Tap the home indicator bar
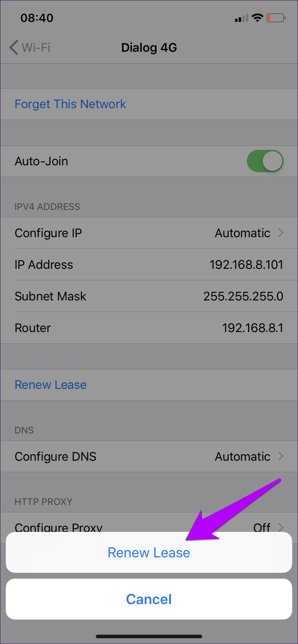The width and height of the screenshot is (298, 644). tap(149, 636)
